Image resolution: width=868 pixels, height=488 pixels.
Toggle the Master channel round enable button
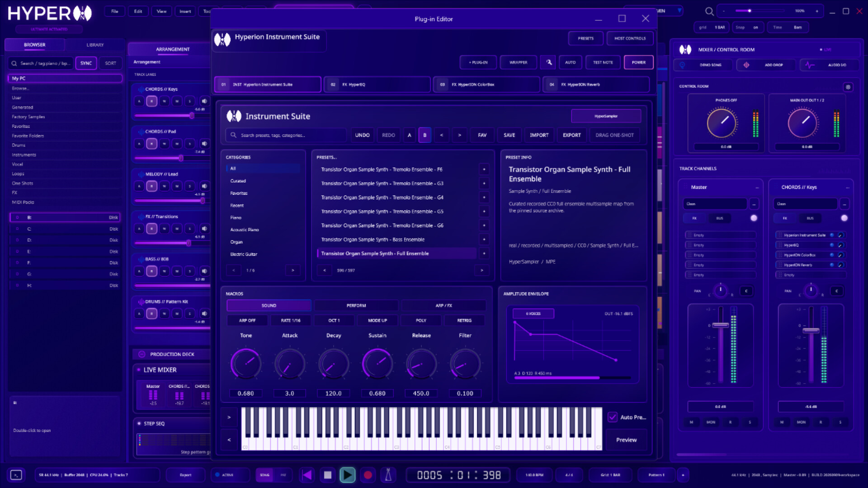pos(754,218)
